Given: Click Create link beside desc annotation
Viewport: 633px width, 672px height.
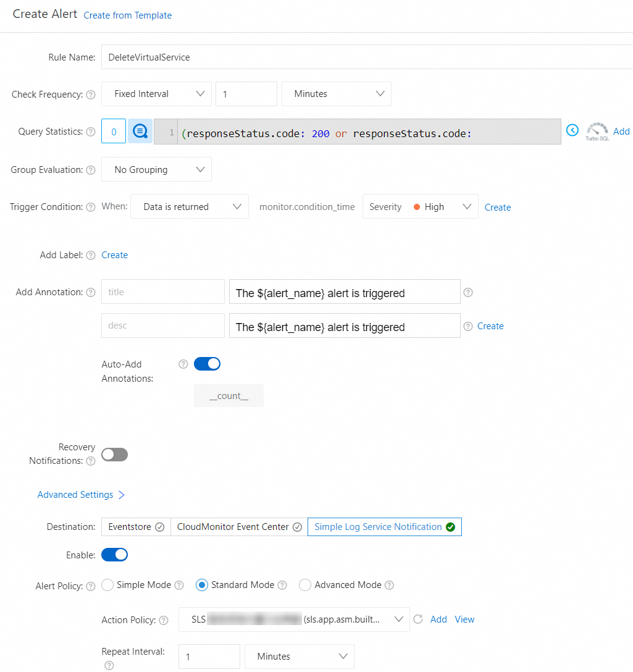Looking at the screenshot, I should point(490,326).
